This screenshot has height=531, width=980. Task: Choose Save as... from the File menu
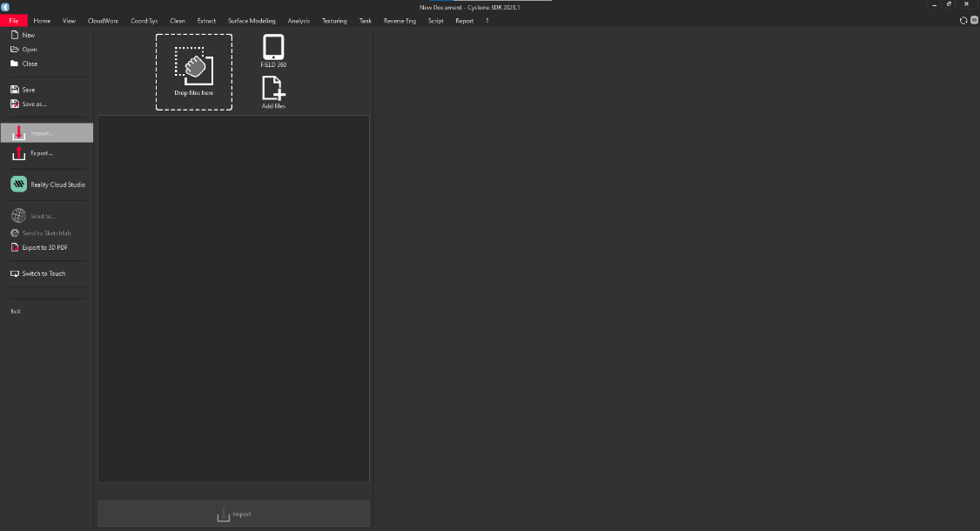pos(34,104)
